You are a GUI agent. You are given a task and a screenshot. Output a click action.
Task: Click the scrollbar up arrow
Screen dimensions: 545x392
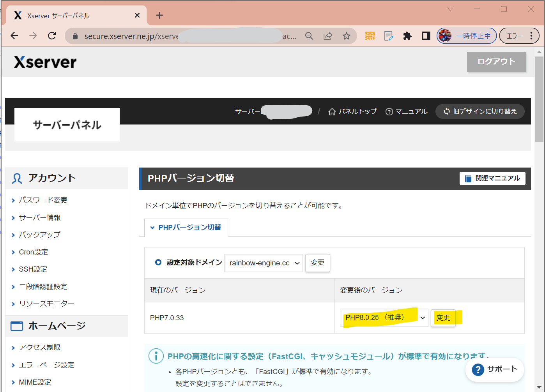[x=540, y=52]
